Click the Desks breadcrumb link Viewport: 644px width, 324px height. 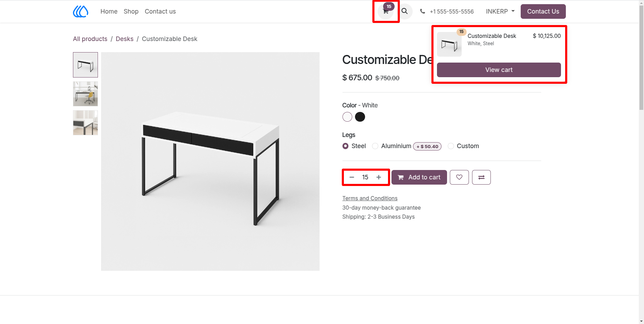point(124,39)
